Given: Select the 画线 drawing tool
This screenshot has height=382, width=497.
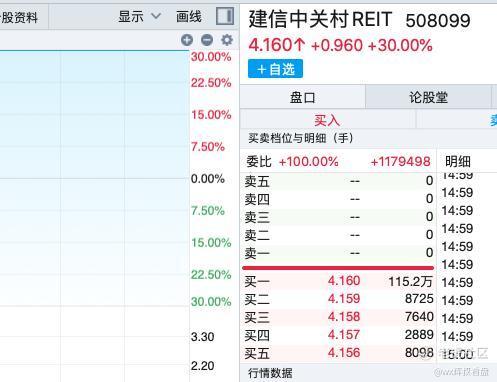Looking at the screenshot, I should click(189, 16).
